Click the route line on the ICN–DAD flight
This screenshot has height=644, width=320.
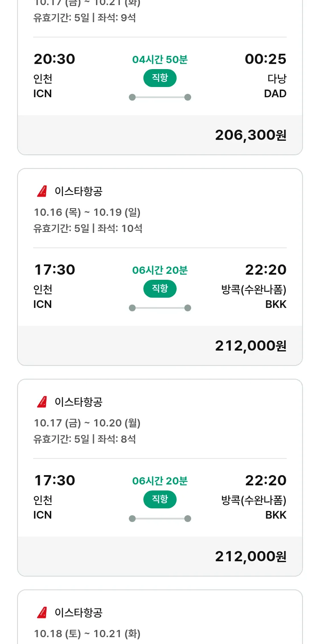pyautogui.click(x=160, y=97)
